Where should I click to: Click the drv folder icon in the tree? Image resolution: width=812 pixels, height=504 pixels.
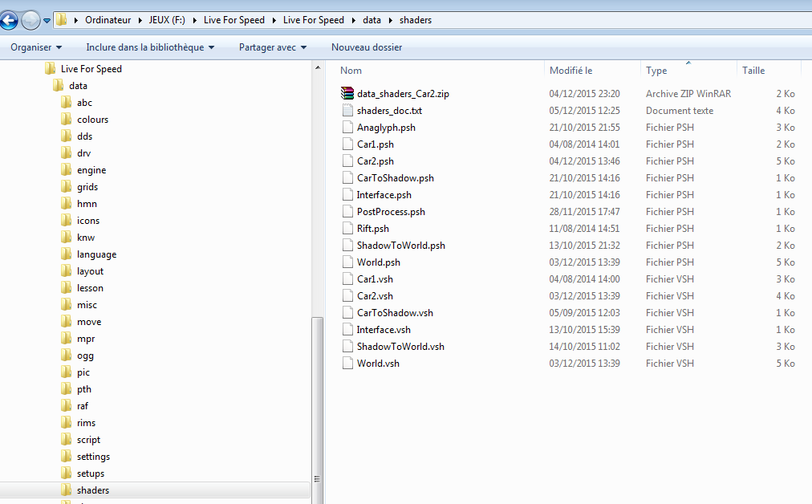66,152
